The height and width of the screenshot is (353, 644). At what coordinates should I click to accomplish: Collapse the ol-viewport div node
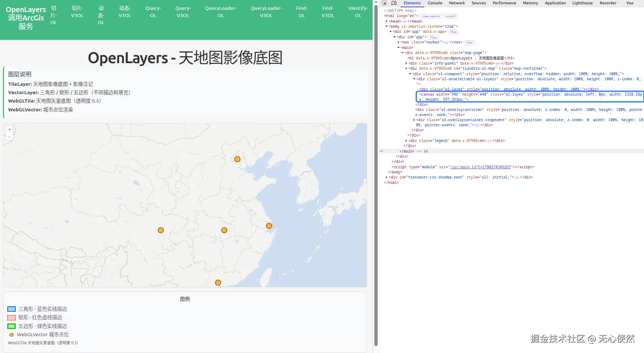tap(410, 74)
